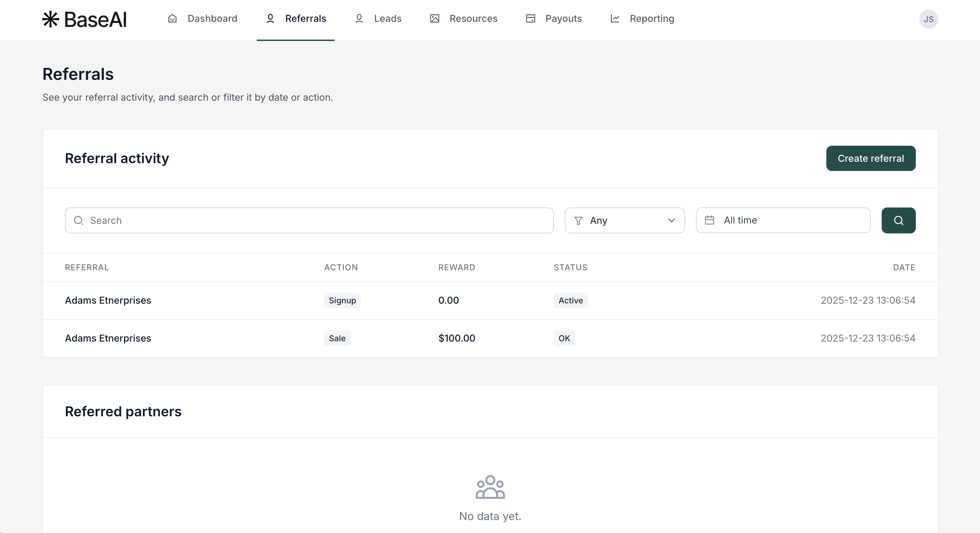Click the Create referral button
Image resolution: width=980 pixels, height=533 pixels.
pos(870,158)
